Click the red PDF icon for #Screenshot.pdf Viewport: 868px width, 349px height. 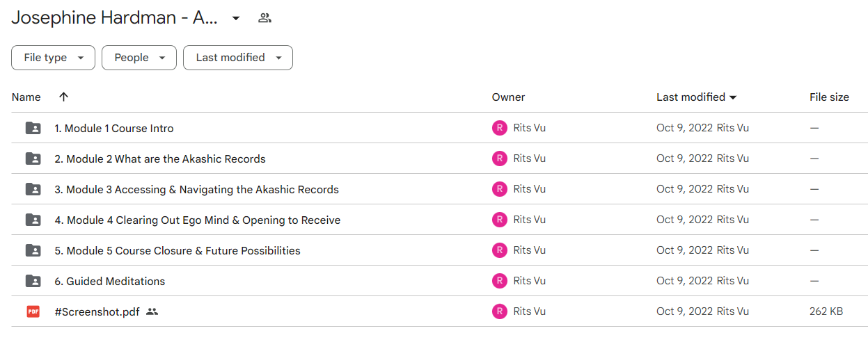(x=33, y=311)
